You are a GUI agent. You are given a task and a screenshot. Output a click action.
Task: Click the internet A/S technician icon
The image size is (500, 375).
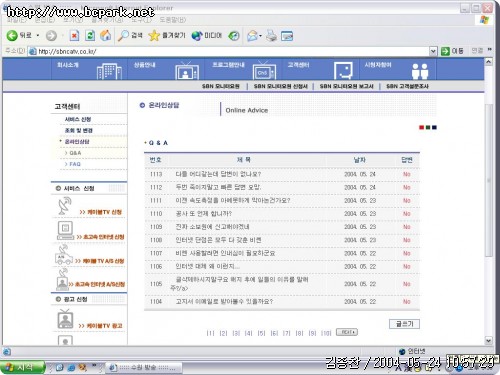(x=62, y=280)
